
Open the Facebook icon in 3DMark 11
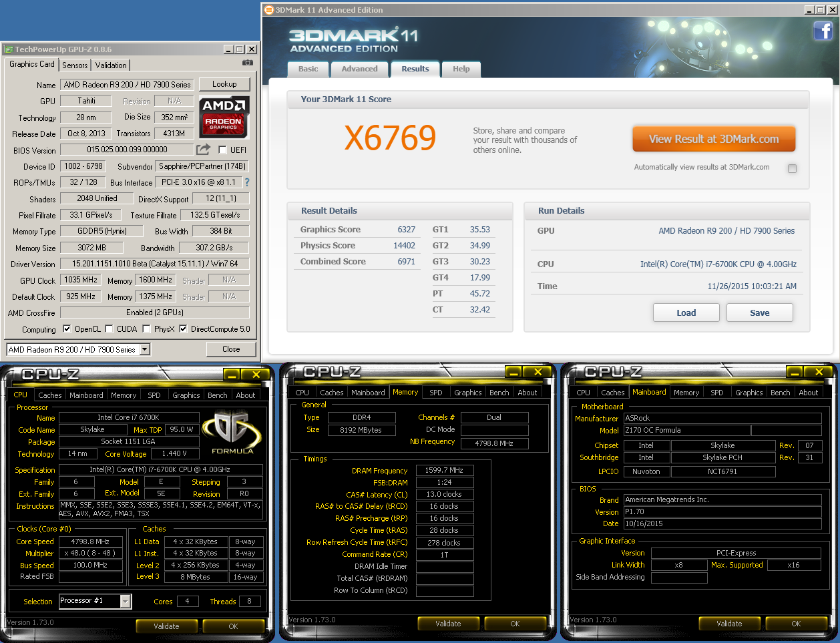click(x=823, y=30)
